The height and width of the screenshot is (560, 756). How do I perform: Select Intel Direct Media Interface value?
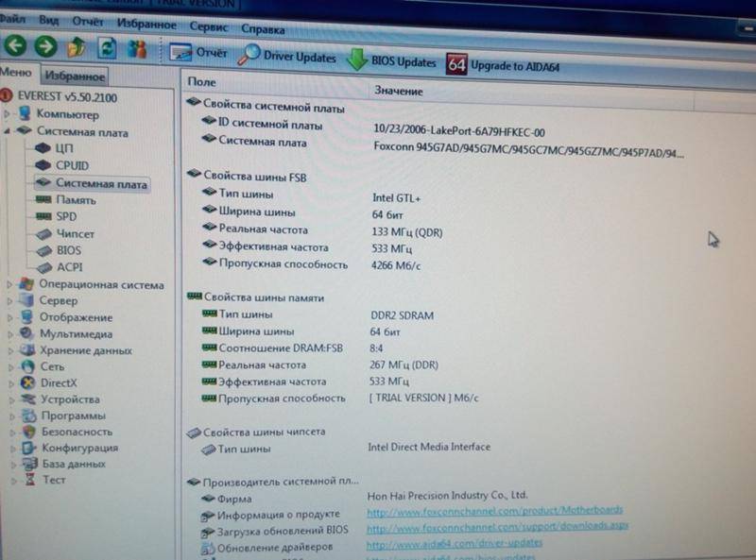429,447
